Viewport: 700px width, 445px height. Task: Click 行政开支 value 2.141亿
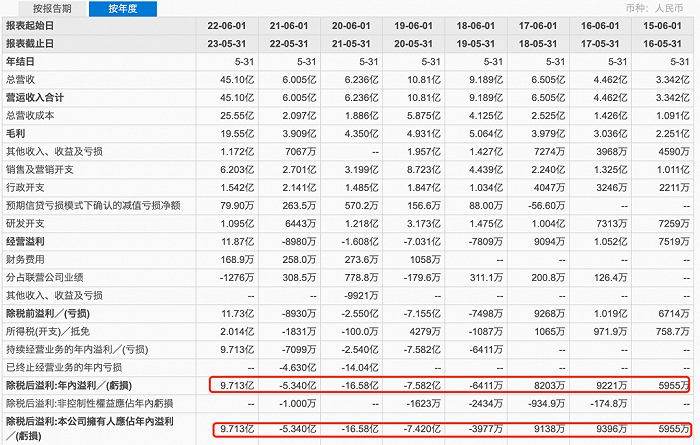299,187
